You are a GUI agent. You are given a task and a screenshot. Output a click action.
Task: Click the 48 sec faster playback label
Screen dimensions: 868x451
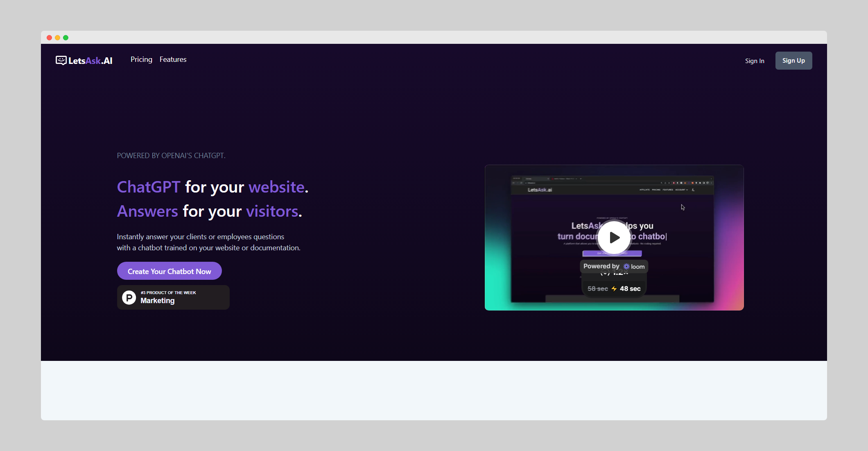(x=630, y=289)
